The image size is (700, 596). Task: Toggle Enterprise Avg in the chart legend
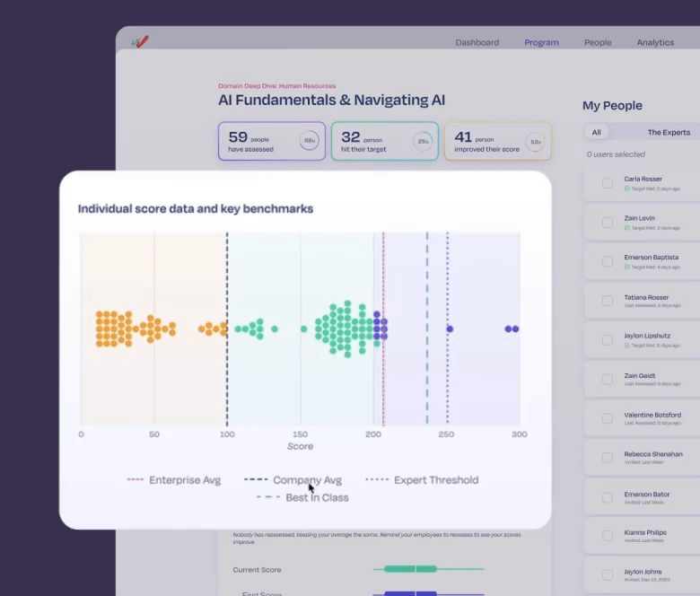coord(174,480)
